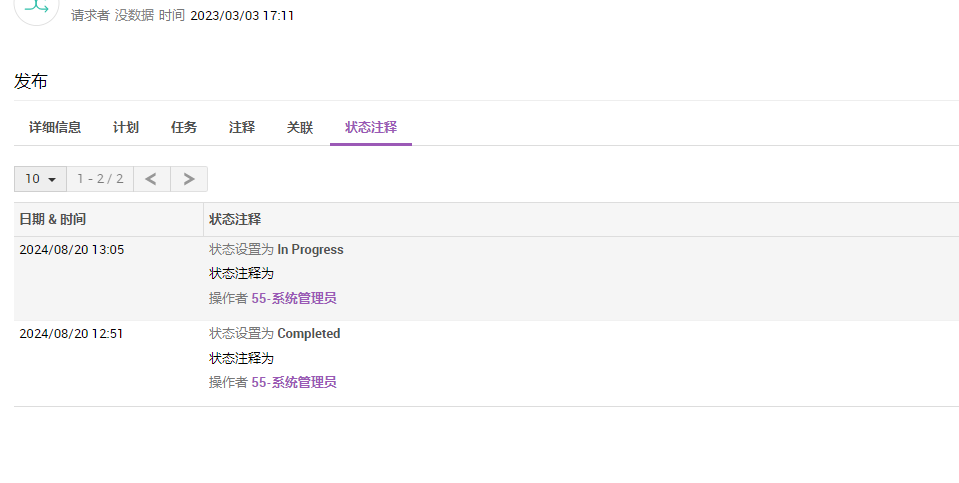959x483 pixels.
Task: Select the 2024/08/20 13:05 row date cell
Action: coord(72,250)
